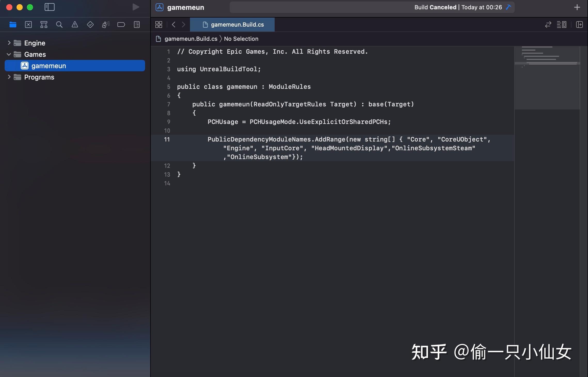This screenshot has height=377, width=588.
Task: Open the Find navigator magnifier
Action: 59,25
